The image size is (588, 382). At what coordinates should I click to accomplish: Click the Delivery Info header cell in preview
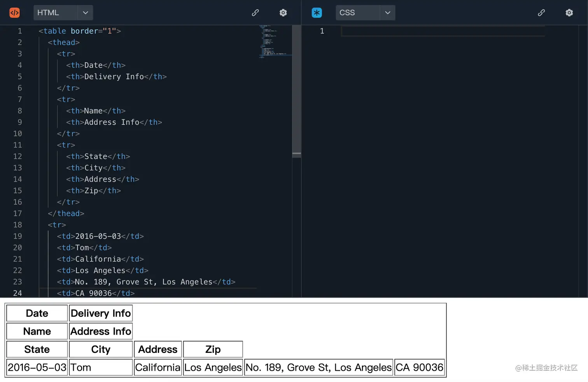click(x=101, y=313)
